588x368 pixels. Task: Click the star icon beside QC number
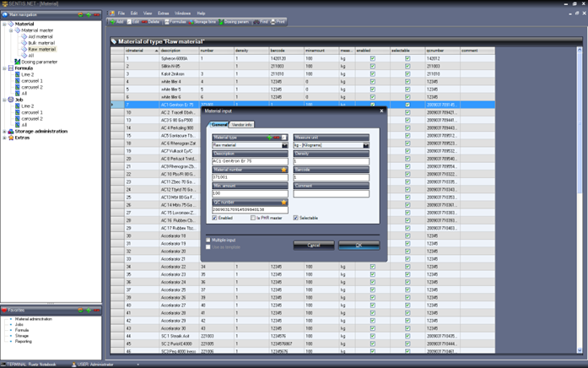[283, 203]
